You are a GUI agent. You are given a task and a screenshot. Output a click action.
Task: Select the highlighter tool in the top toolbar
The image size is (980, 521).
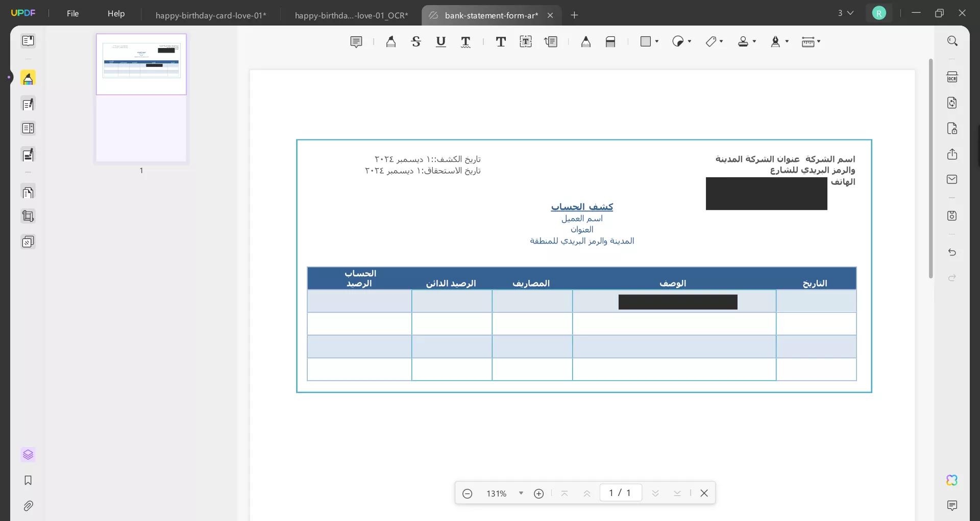391,42
